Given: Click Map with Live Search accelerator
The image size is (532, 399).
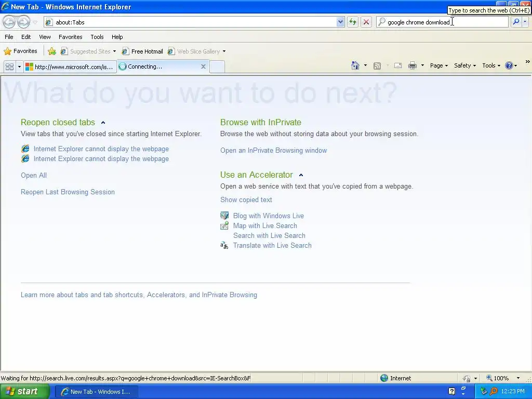Looking at the screenshot, I should pyautogui.click(x=265, y=225).
